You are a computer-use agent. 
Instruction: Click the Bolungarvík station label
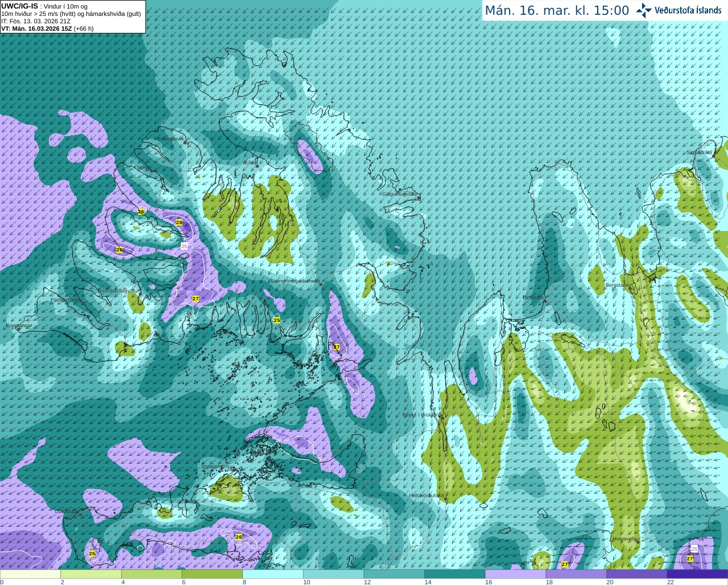(171, 139)
